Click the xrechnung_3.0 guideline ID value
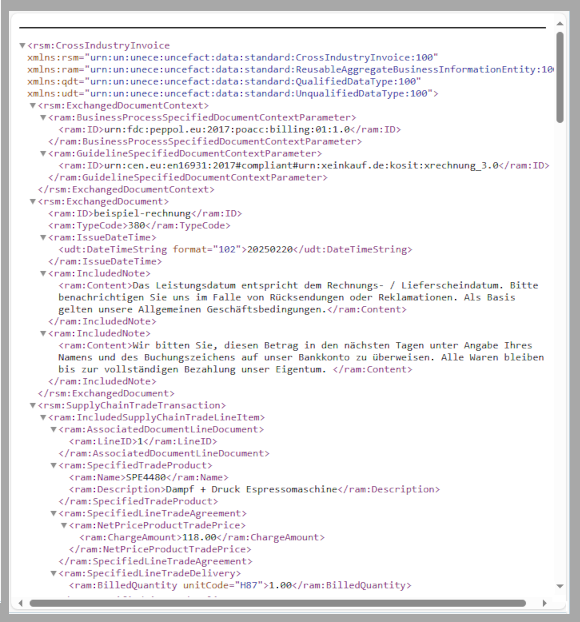The width and height of the screenshot is (580, 622). pyautogui.click(x=301, y=165)
